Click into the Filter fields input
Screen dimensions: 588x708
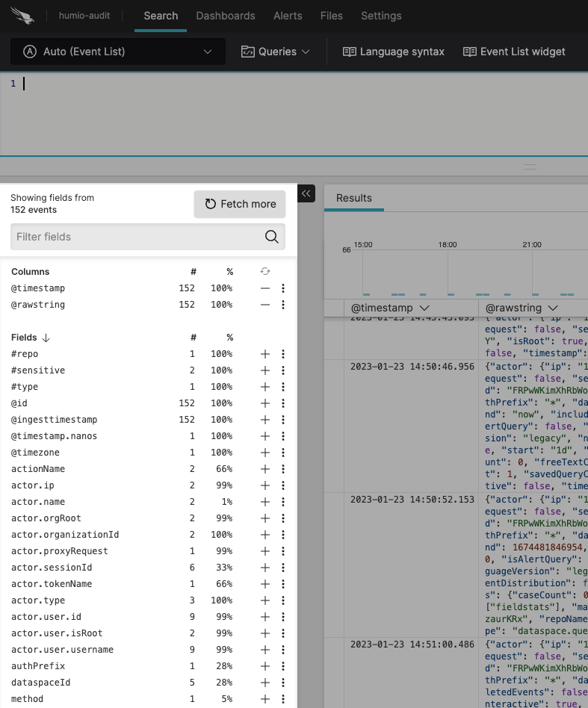tap(134, 237)
